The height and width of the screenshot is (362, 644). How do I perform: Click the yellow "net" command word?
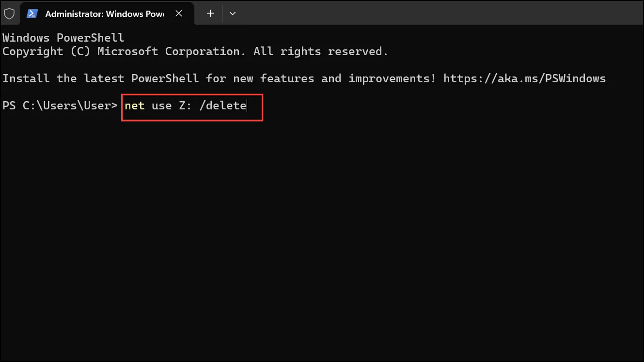click(135, 106)
